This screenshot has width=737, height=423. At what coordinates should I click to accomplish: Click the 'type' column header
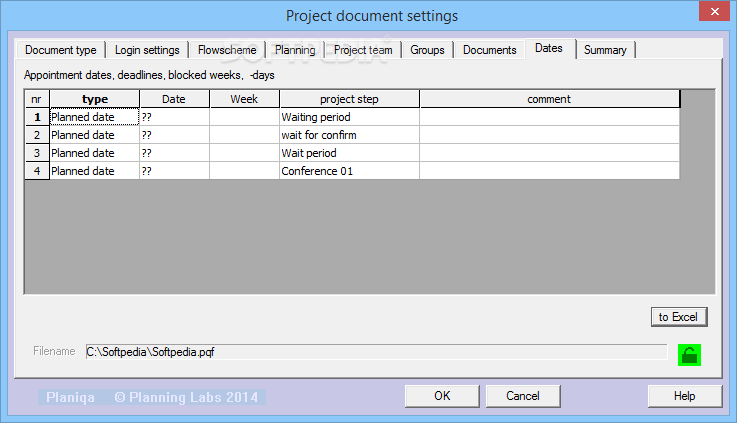pyautogui.click(x=94, y=99)
